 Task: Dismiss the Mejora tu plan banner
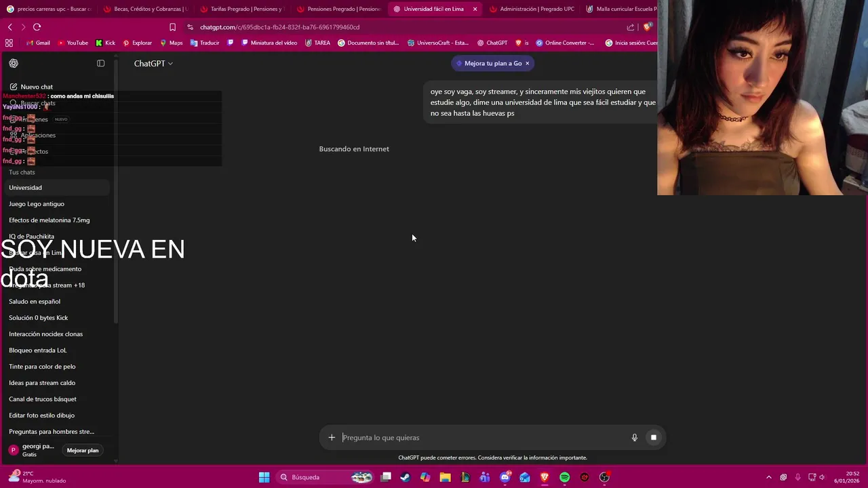pyautogui.click(x=527, y=63)
